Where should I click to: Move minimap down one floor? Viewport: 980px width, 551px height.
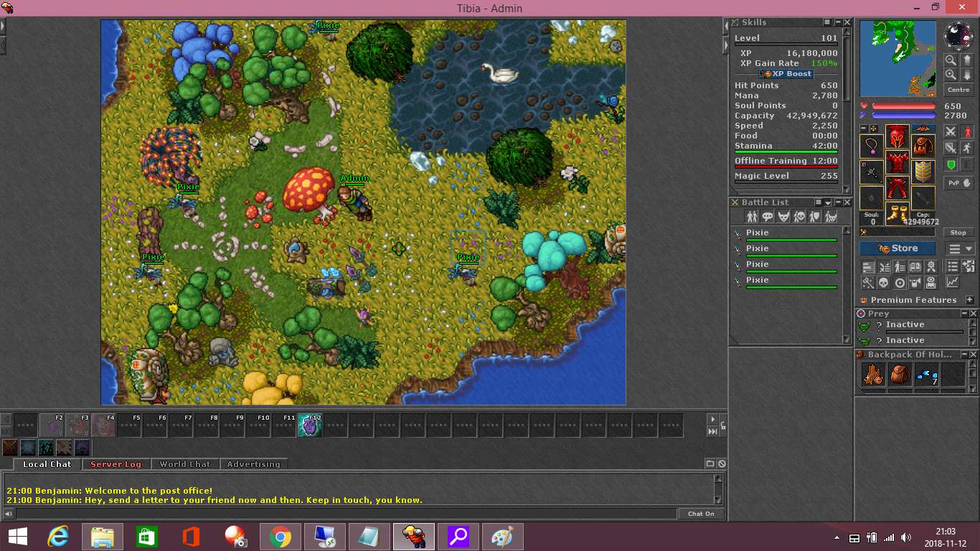[x=968, y=74]
